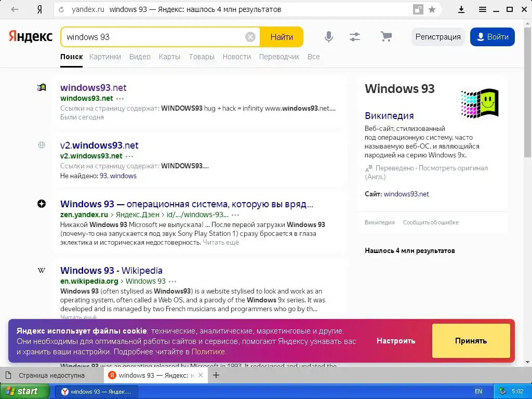Open downloads via the download arrow icon
The width and height of the screenshot is (532, 399).
pyautogui.click(x=461, y=9)
